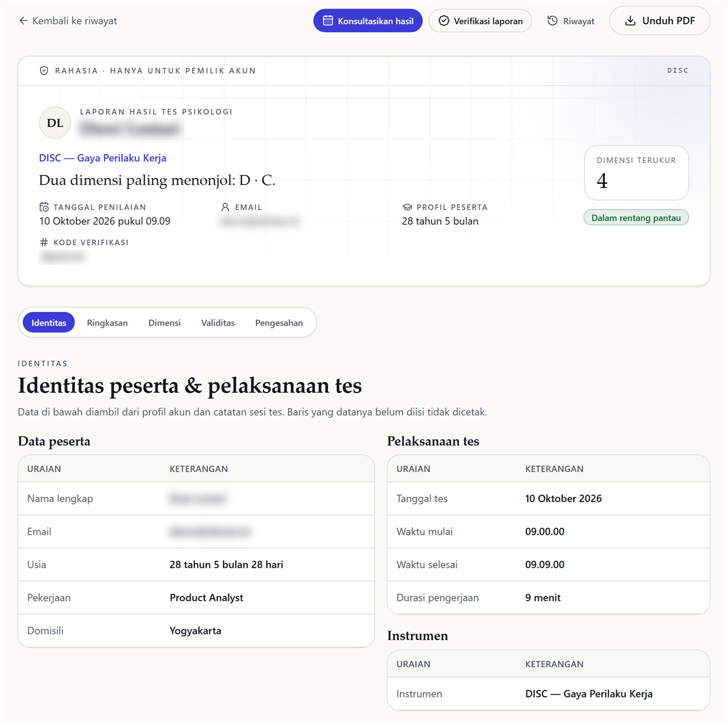Click the Waktu mulai value '09.00.00'
The height and width of the screenshot is (723, 728).
544,532
